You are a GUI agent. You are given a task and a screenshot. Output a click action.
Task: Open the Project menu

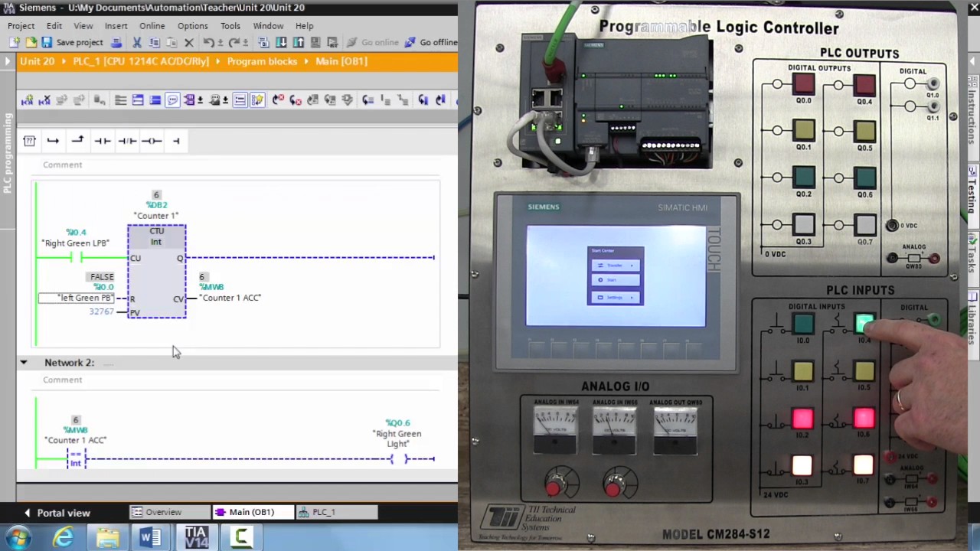pos(21,26)
